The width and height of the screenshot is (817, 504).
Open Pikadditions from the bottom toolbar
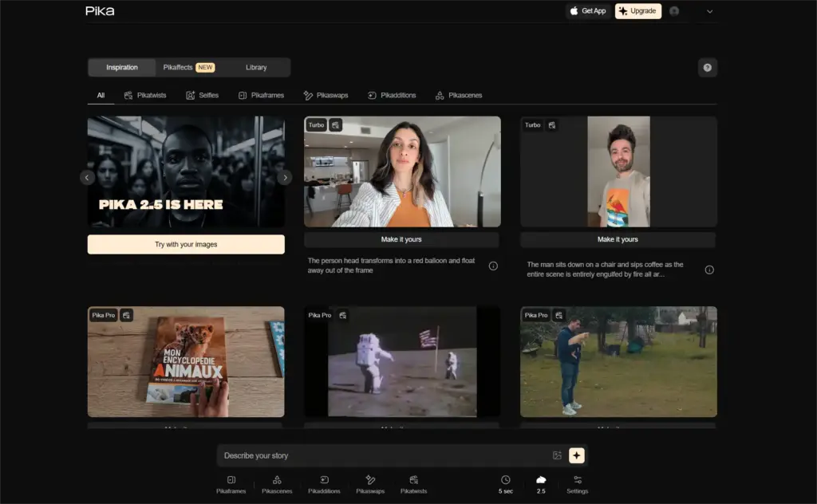324,480
